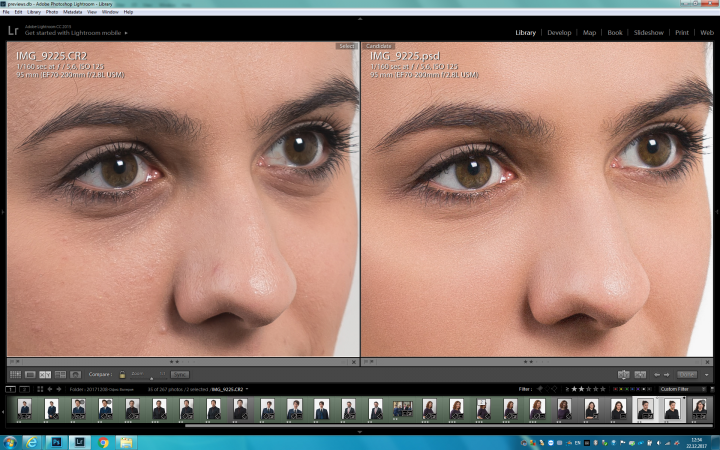Click the Swap select and candidate icon
The height and width of the screenshot is (450, 720).
tap(623, 375)
